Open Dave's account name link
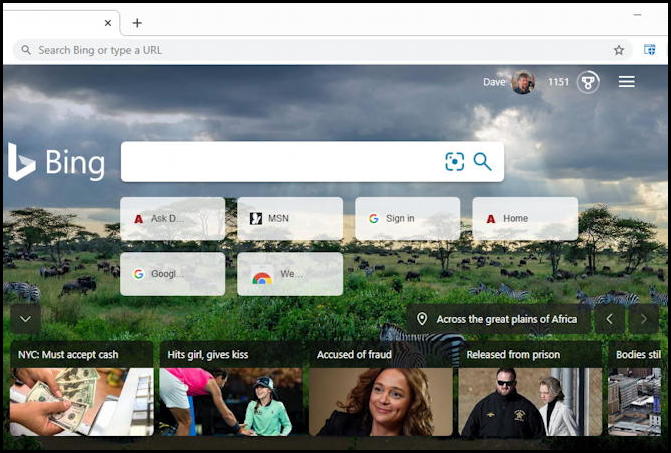671x453 pixels. click(494, 82)
